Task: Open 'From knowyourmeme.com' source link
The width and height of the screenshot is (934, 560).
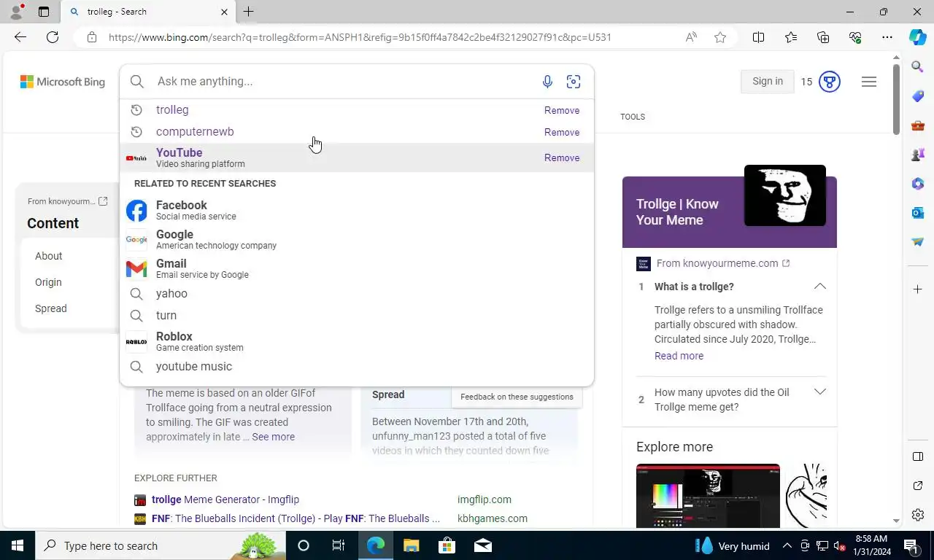Action: [722, 263]
